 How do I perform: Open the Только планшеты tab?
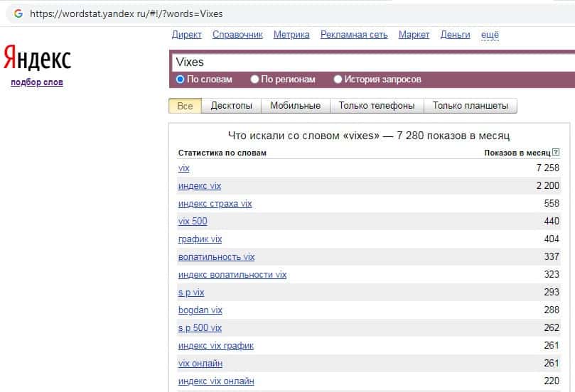click(470, 106)
